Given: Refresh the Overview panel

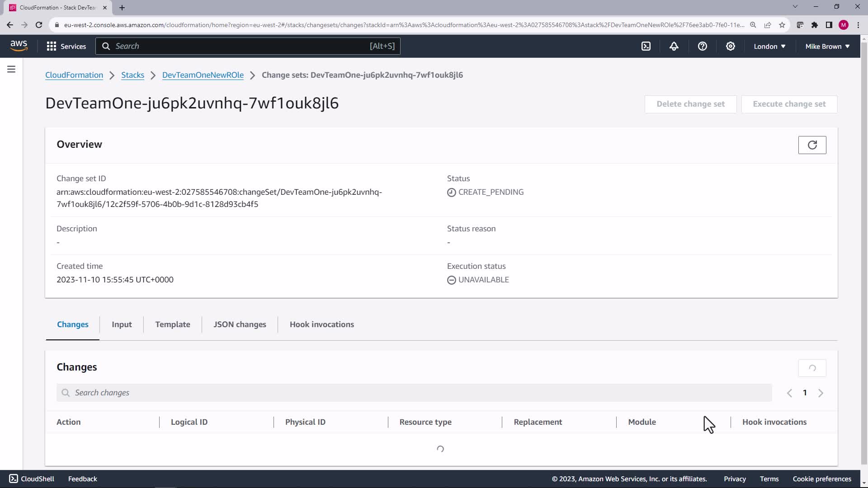Looking at the screenshot, I should 812,145.
